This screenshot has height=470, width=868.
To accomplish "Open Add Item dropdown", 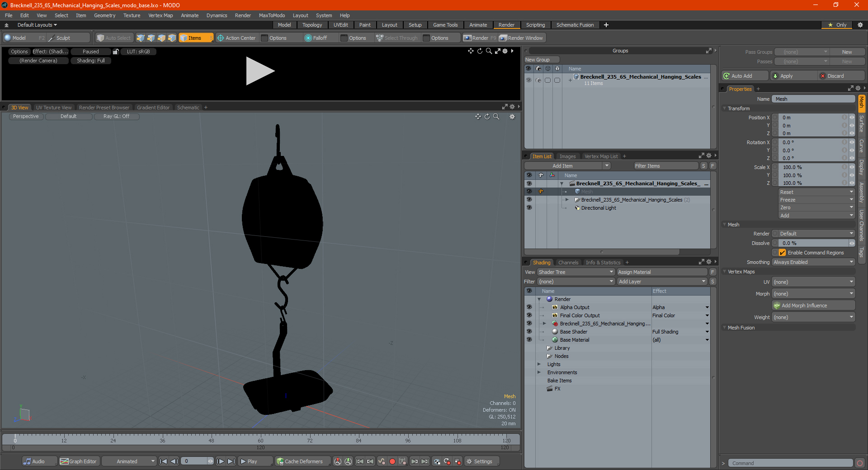I will (x=567, y=166).
